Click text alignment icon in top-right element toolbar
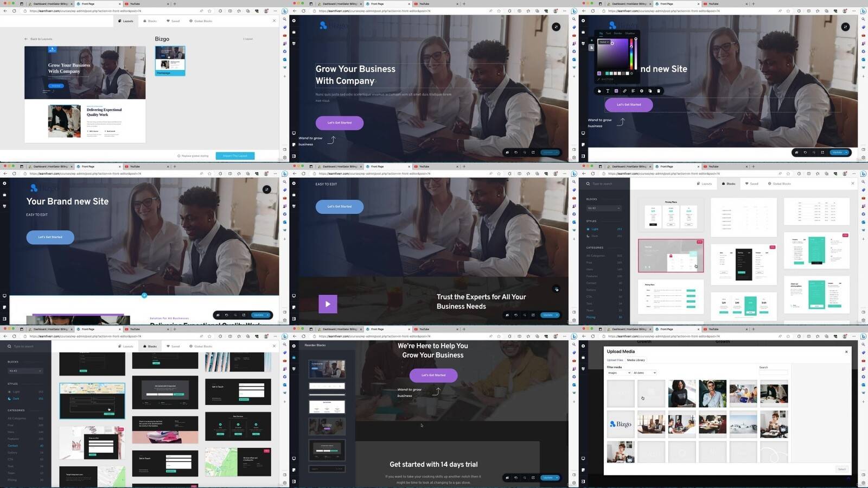Image resolution: width=868 pixels, height=488 pixels. [x=633, y=91]
